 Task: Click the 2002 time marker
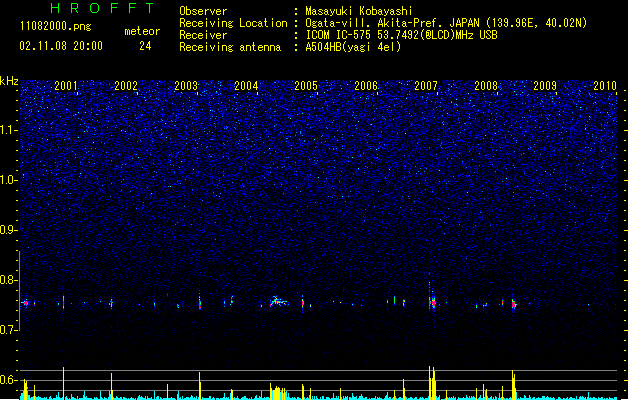point(126,86)
